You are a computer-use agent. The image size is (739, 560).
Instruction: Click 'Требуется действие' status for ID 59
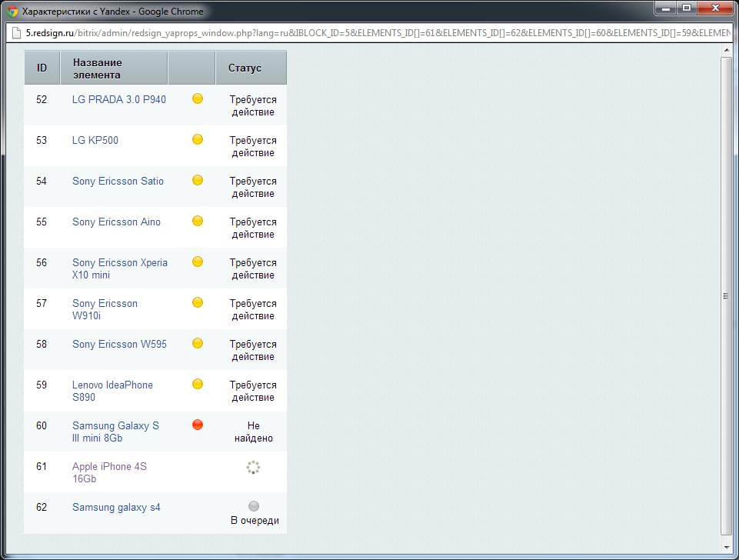(253, 392)
